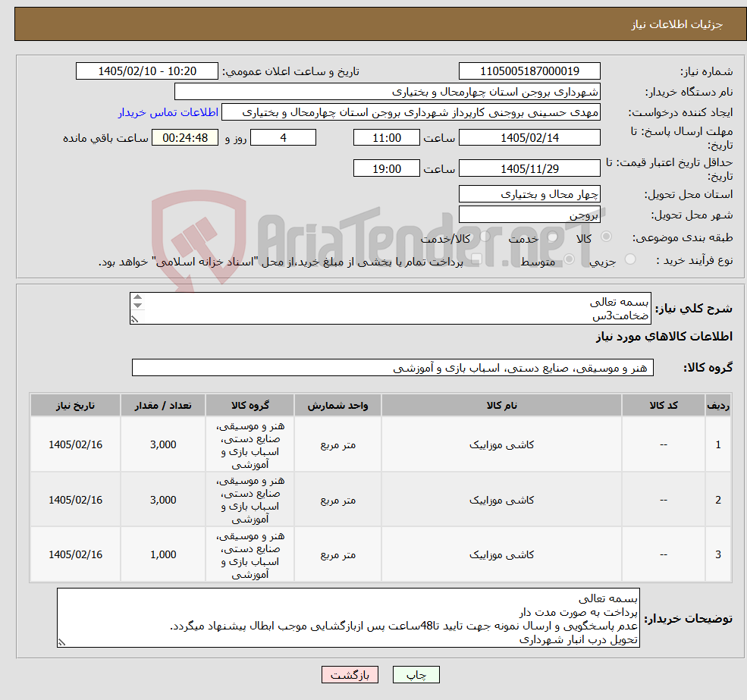Click the remaining days field showing 4
Screen dimensions: 747x700
coord(283,138)
